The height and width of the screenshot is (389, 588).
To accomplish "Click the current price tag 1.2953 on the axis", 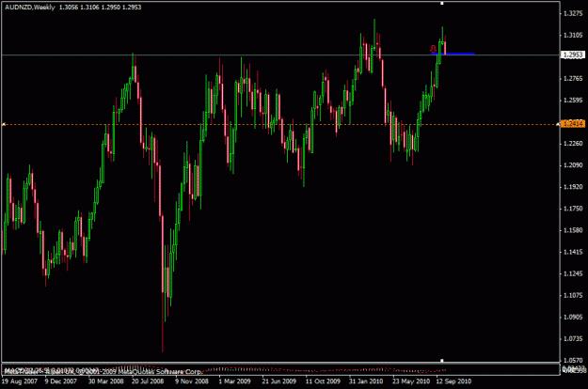I will tap(573, 55).
